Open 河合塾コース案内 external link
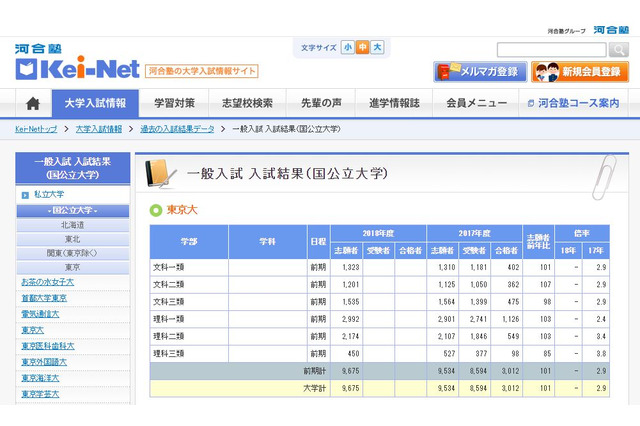This screenshot has height=426, width=640. pyautogui.click(x=573, y=103)
